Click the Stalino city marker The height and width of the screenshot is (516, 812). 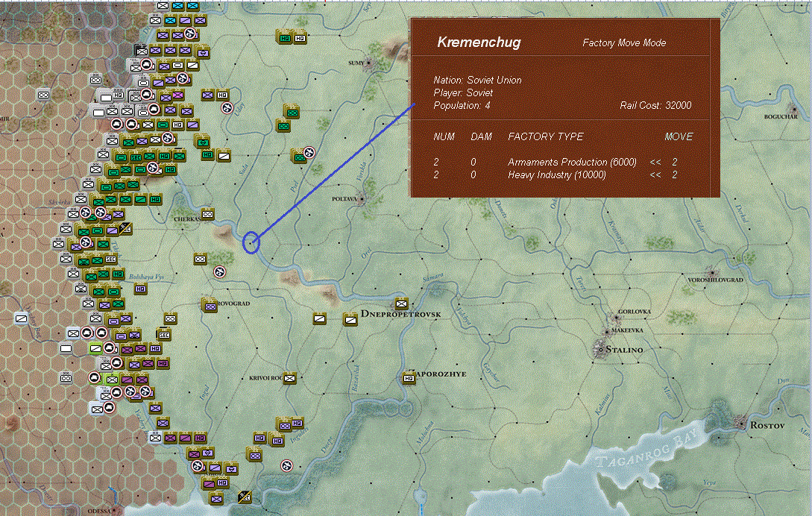pos(600,349)
